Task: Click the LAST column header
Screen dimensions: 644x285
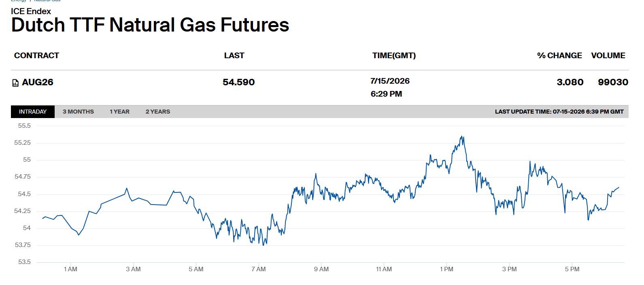Action: 234,56
